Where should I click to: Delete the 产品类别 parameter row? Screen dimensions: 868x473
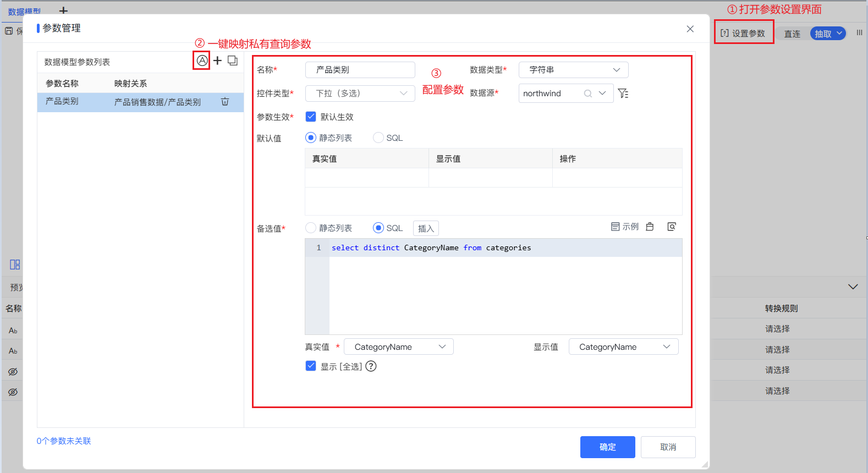point(225,102)
